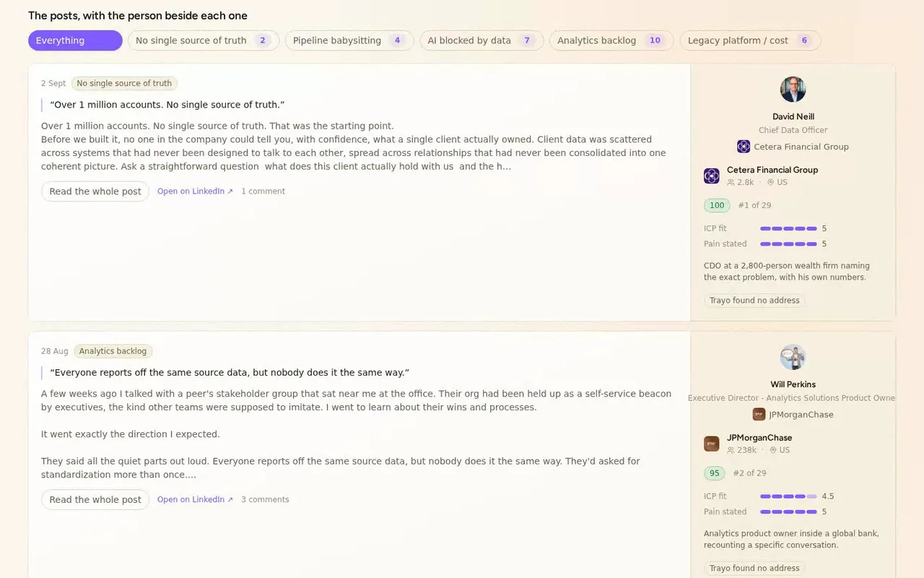
Task: Select the AI blocked by data filter
Action: pyautogui.click(x=481, y=40)
